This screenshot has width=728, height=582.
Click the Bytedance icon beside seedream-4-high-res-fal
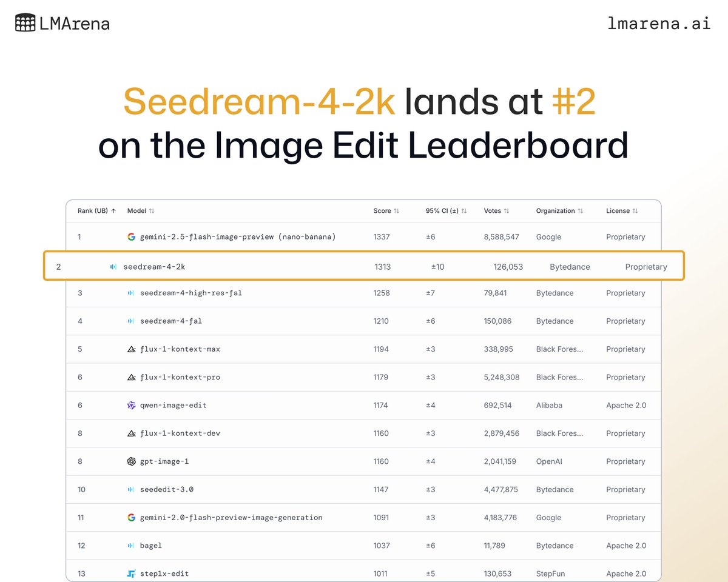[131, 293]
